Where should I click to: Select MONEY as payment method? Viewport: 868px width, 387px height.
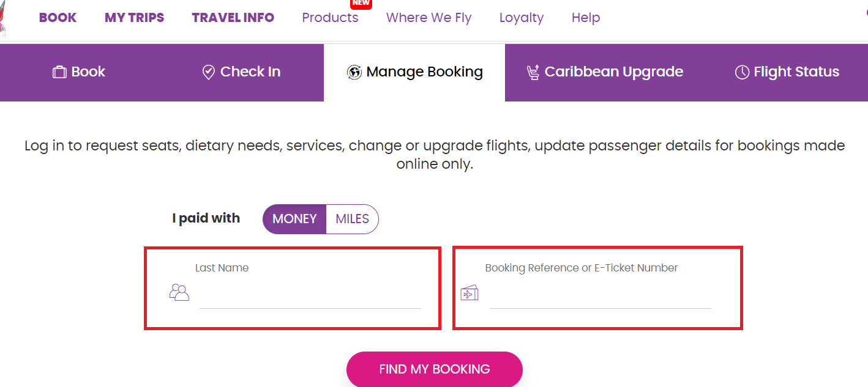(294, 219)
